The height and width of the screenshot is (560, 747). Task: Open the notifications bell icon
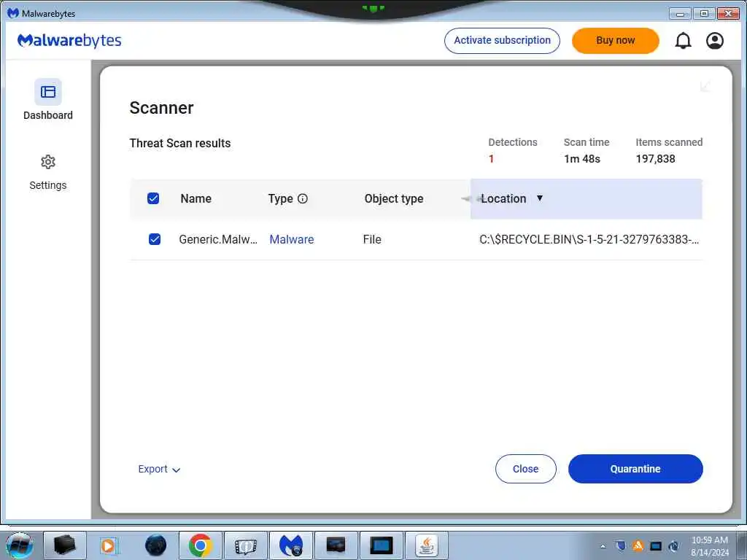pos(683,41)
